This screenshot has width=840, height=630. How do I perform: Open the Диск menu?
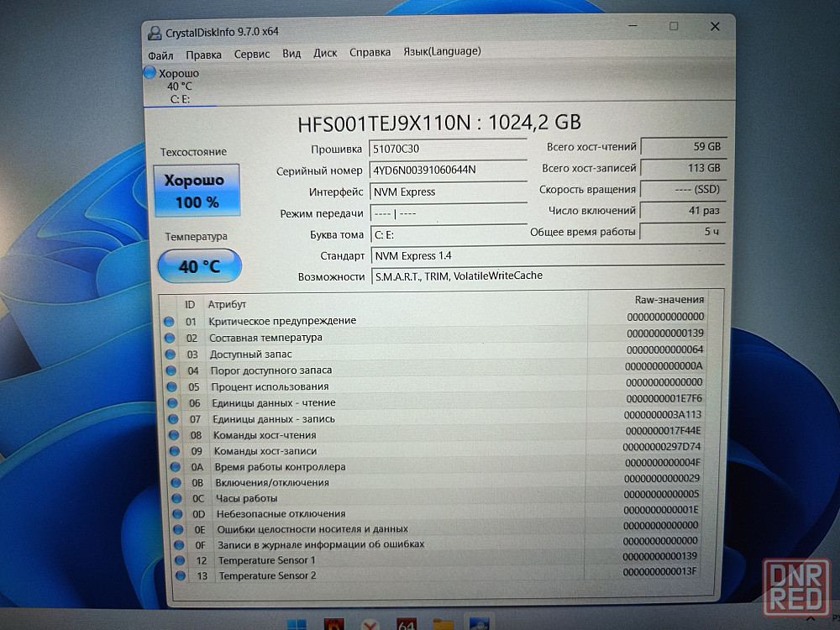click(325, 54)
